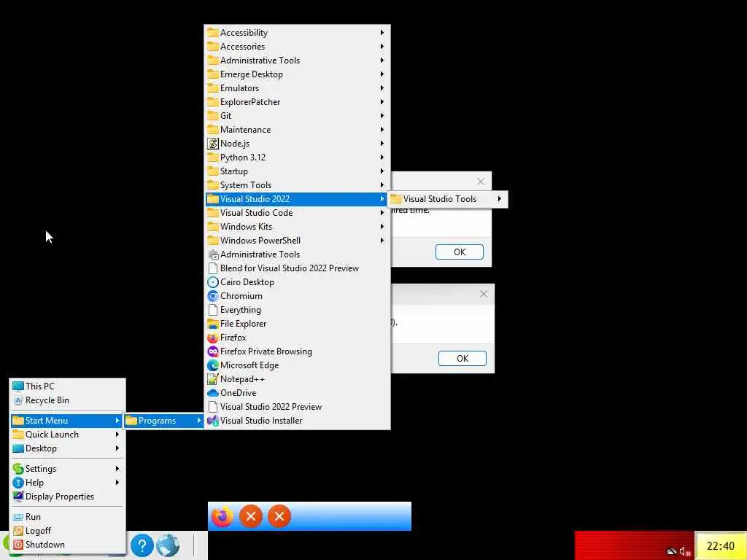Screen dimensions: 747x560
Task: Click OK in dialog ending with 'time.'
Action: pos(460,252)
